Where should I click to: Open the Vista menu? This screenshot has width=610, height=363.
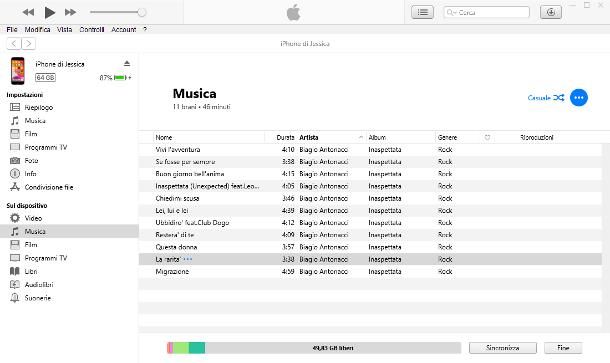[x=65, y=30]
